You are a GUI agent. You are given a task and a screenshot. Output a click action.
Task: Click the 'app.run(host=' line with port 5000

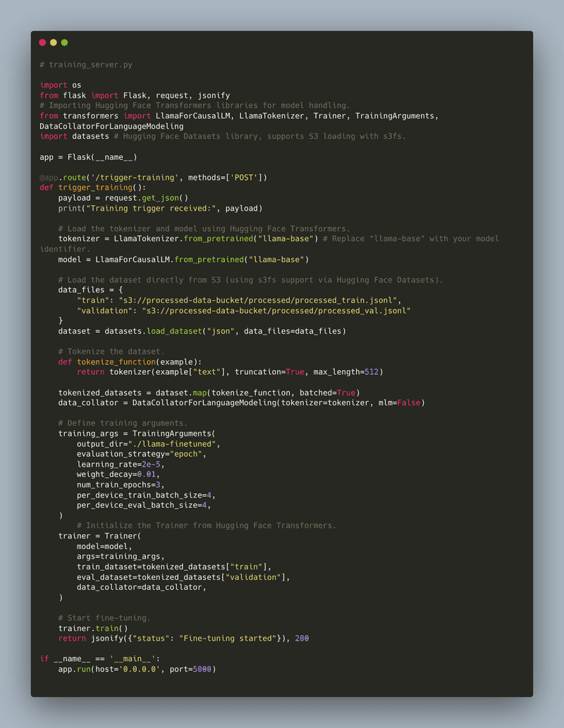click(x=137, y=669)
